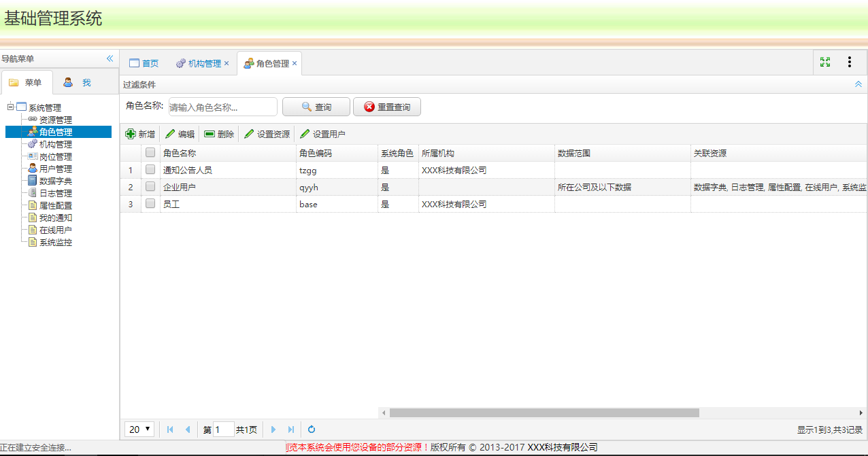Click the 设置用户 button
Viewport: 868px width, 456px height.
322,135
